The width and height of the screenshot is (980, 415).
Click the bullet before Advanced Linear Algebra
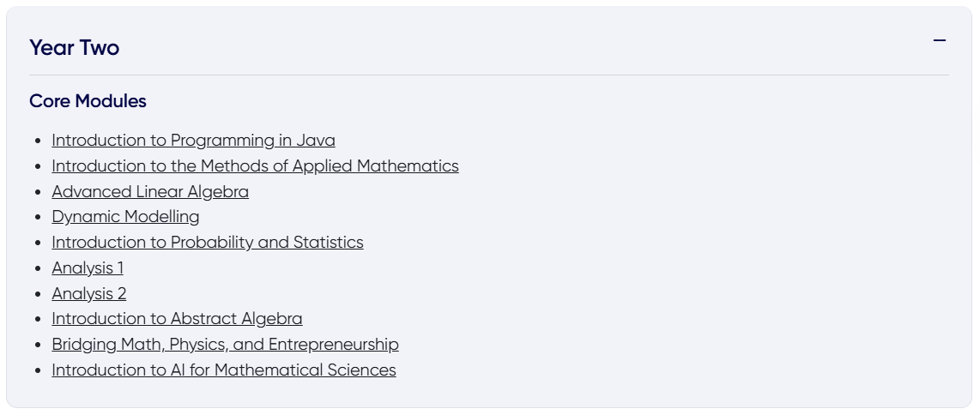coord(39,193)
